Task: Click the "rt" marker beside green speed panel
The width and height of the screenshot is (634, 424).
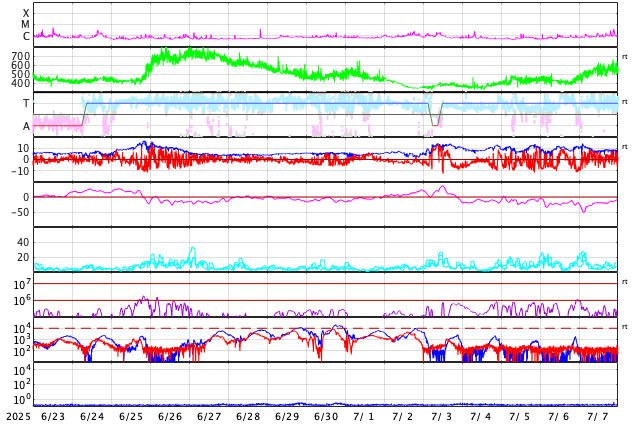Action: click(625, 57)
